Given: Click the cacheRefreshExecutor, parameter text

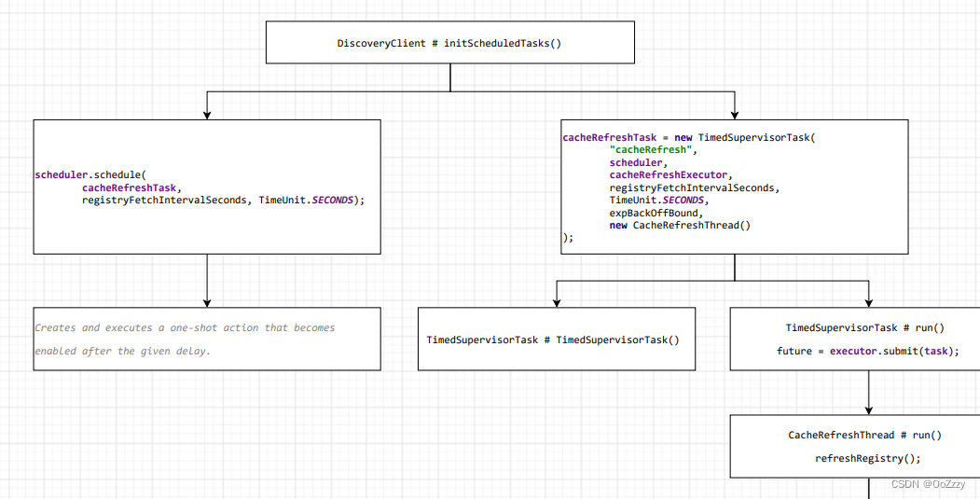Looking at the screenshot, I should click(x=671, y=175).
